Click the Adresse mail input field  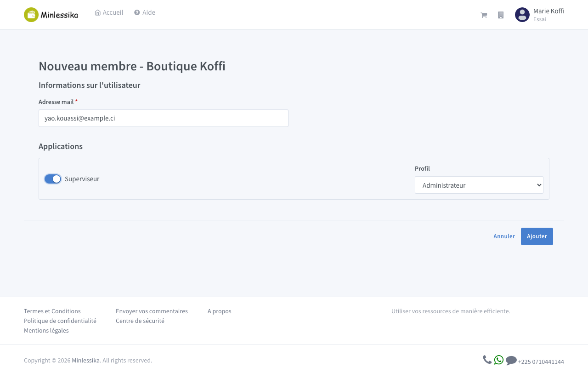[x=164, y=118]
